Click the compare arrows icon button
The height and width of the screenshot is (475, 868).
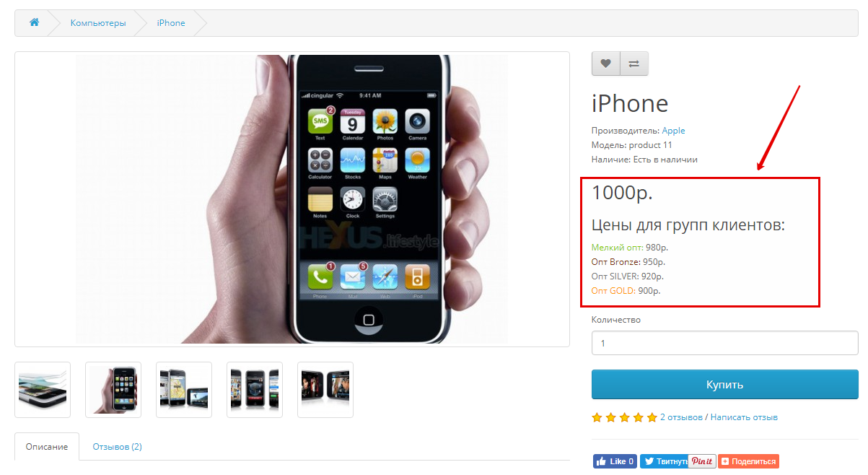(x=634, y=64)
